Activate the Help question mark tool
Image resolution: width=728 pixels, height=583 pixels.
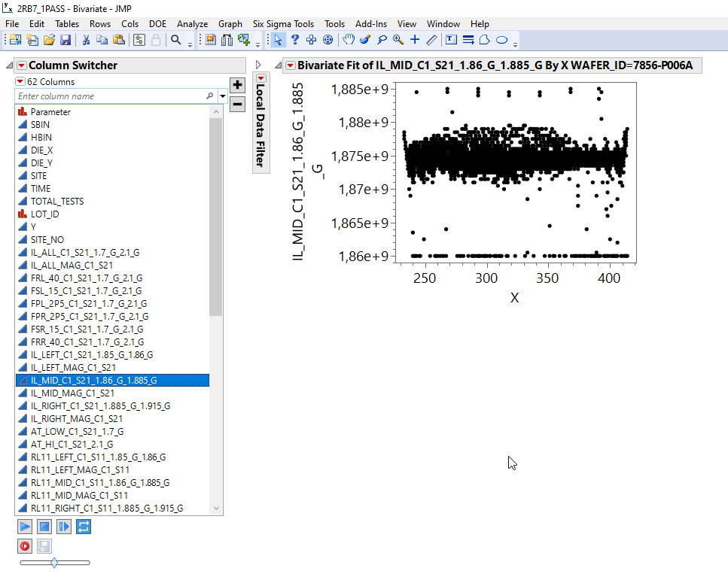295,40
